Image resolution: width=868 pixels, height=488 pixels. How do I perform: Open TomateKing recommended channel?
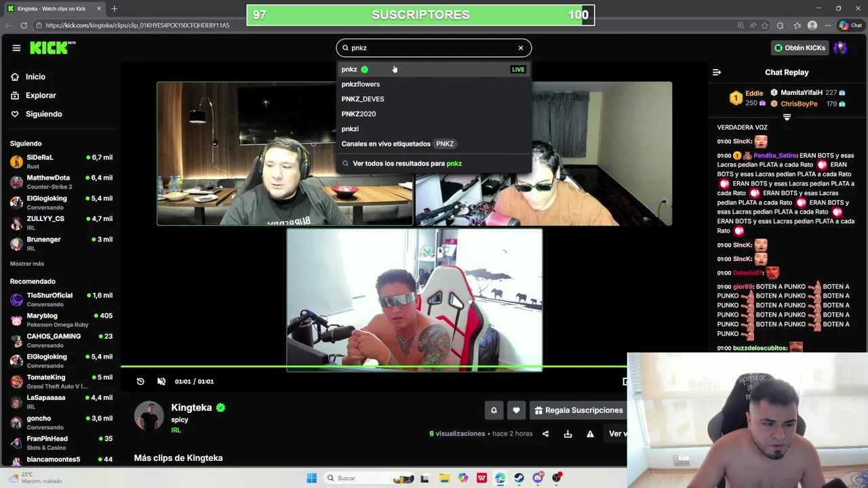pyautogui.click(x=61, y=382)
